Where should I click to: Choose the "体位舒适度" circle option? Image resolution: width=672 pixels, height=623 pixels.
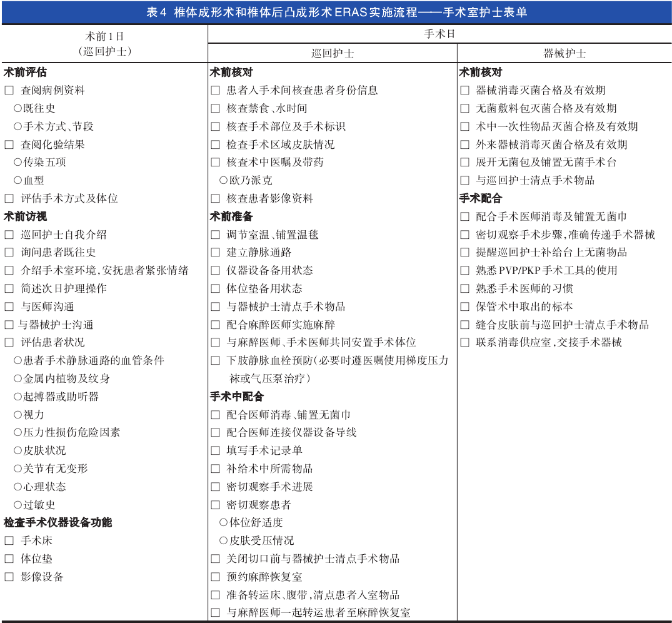223,522
